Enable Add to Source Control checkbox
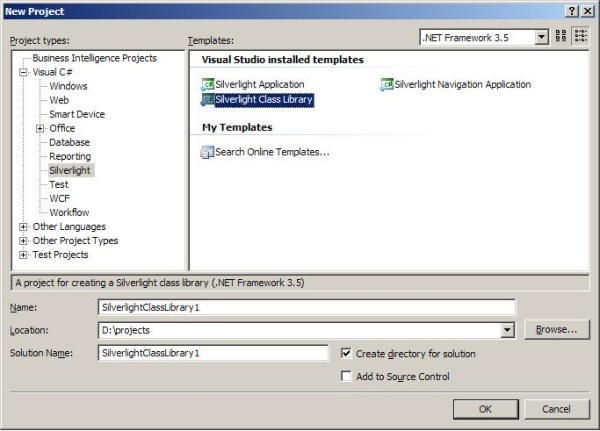Image resolution: width=600 pixels, height=431 pixels. click(x=346, y=376)
